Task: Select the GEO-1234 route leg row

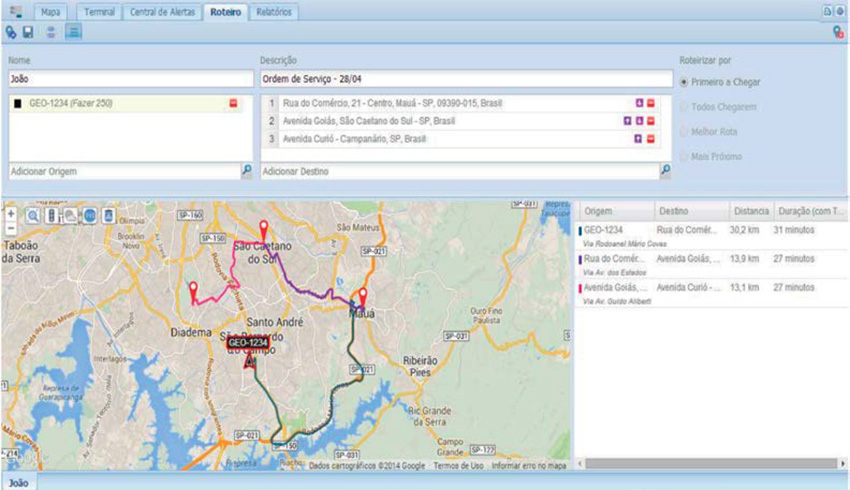Action: (712, 235)
